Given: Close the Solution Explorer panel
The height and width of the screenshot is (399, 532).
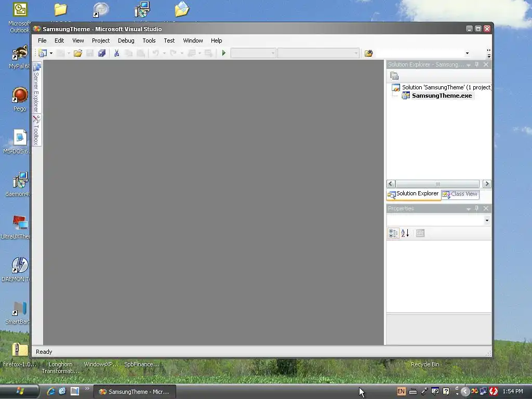Looking at the screenshot, I should [486, 64].
